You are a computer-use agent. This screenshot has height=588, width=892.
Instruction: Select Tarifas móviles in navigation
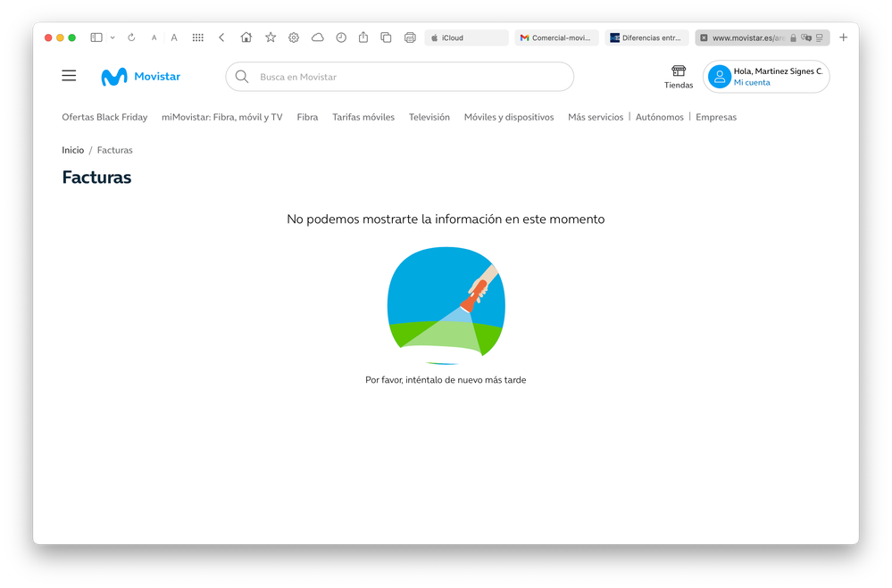tap(363, 117)
